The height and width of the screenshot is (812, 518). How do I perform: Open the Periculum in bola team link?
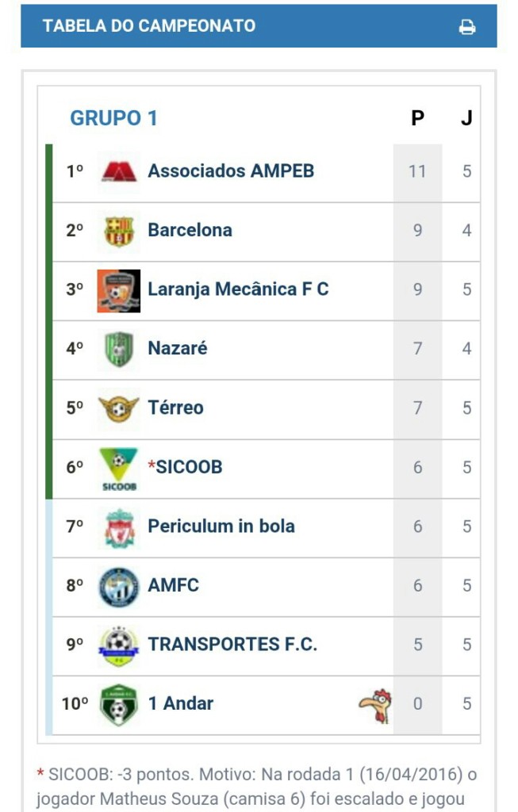pos(221,526)
